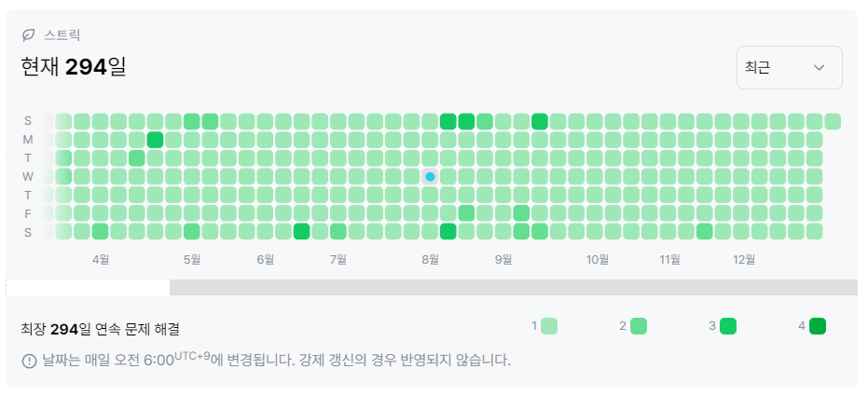868x396 pixels.
Task: Click the dark green Saturday cell between 6월 and 7월
Action: [302, 232]
